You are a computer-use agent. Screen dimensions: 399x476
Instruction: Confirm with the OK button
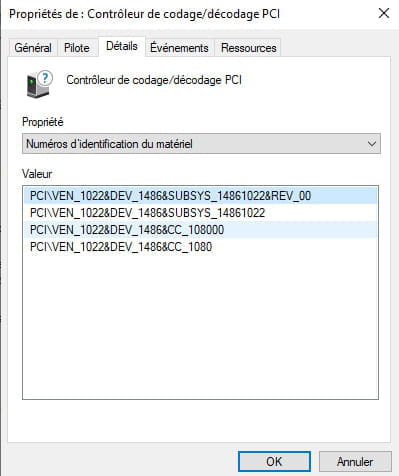274,462
